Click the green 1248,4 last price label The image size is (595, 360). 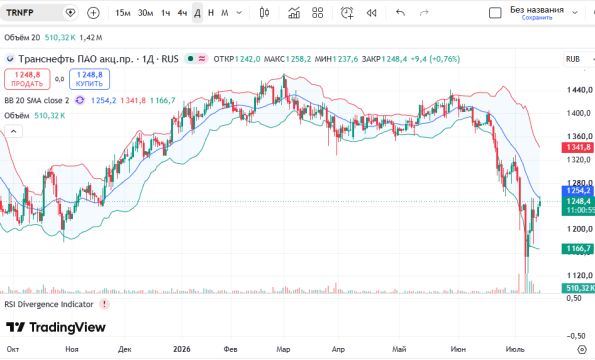(x=578, y=201)
